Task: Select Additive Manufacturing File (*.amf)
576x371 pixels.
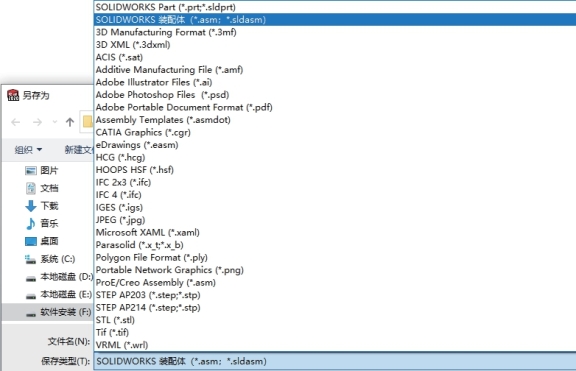Action: [335, 70]
